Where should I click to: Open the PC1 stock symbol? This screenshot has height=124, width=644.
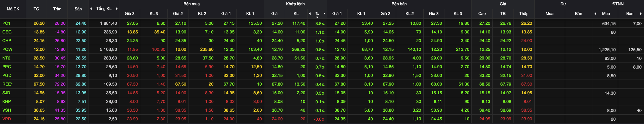[6, 23]
